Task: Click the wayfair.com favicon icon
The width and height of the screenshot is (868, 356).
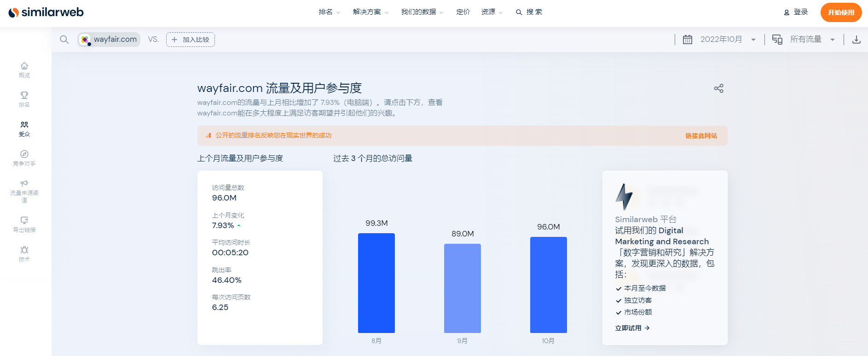Action: (85, 40)
